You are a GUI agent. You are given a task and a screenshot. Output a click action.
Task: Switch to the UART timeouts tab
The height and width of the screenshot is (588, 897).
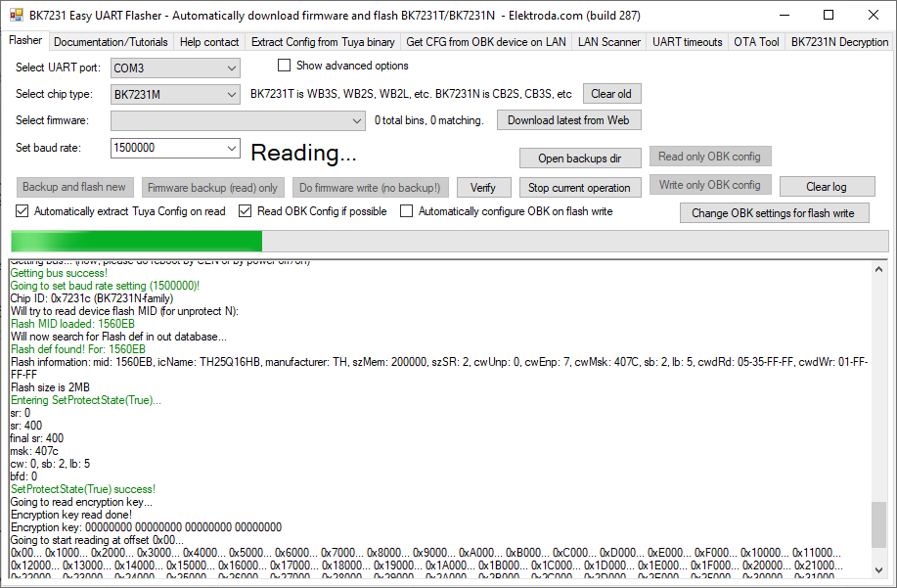tap(687, 42)
